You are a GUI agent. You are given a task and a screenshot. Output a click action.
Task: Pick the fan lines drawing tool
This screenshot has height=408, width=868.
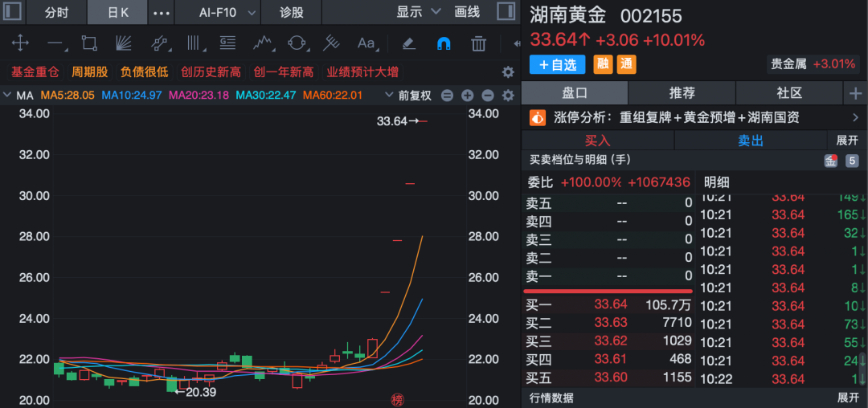tap(124, 43)
